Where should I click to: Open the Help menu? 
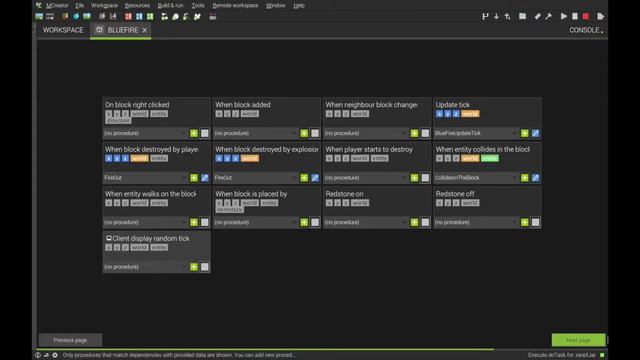point(299,5)
